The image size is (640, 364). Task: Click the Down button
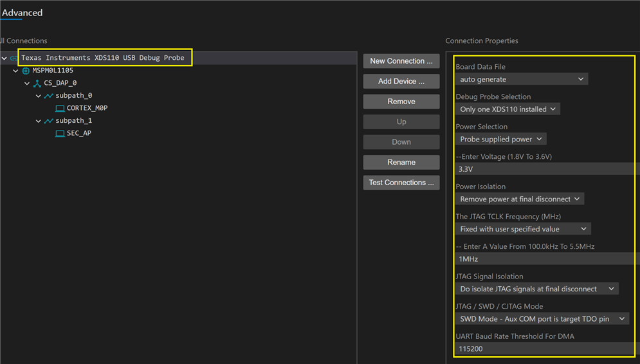[x=401, y=142]
